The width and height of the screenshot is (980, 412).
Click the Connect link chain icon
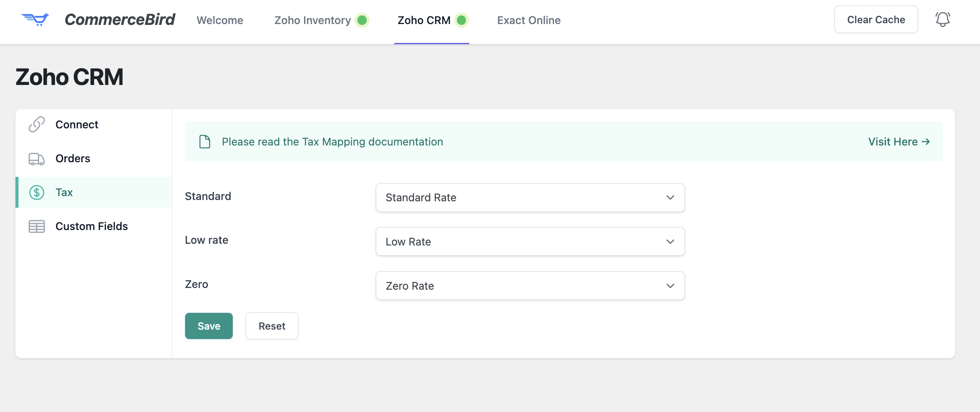pos(37,124)
